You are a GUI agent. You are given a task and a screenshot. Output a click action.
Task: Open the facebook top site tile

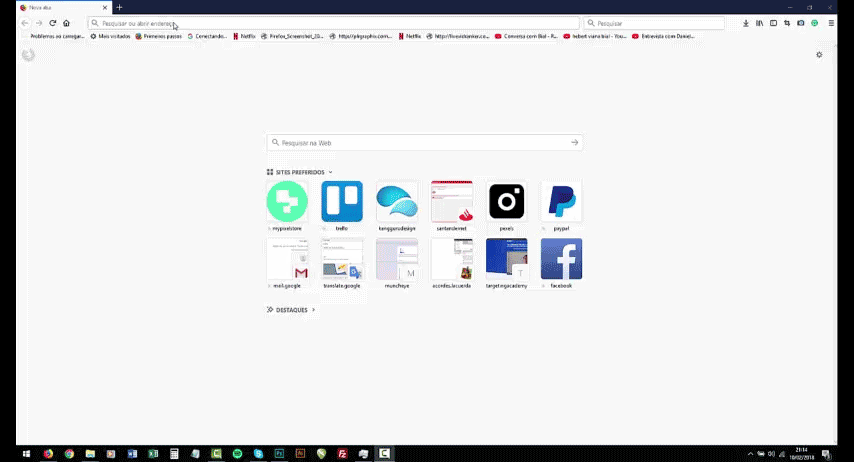[562, 259]
